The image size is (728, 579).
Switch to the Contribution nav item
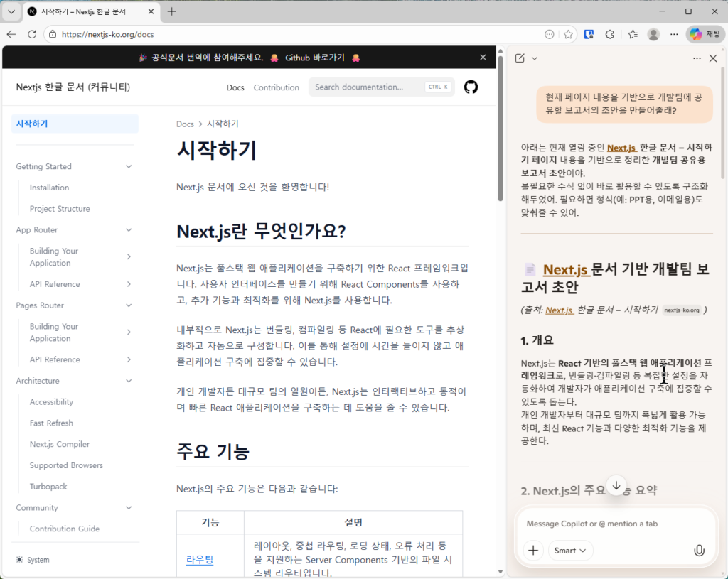[276, 87]
